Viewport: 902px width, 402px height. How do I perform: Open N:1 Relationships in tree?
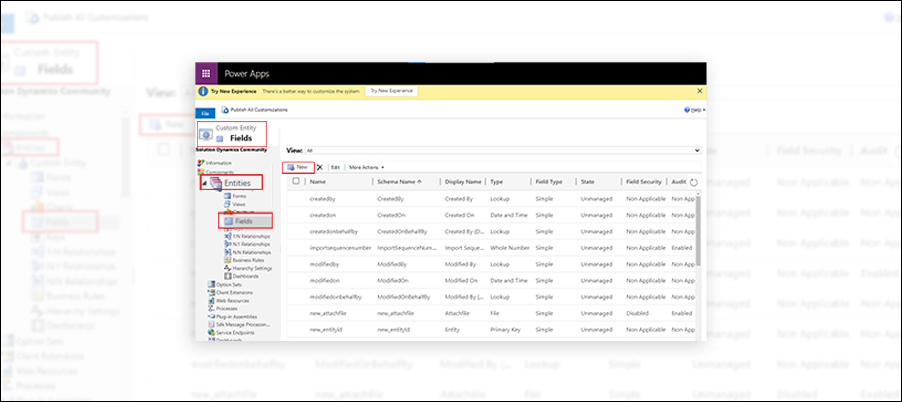247,244
